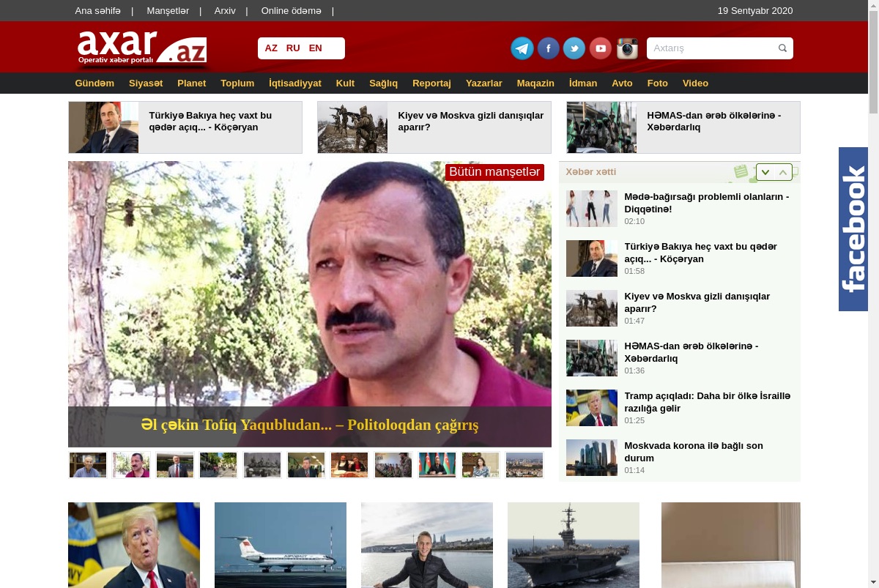Viewport: 879px width, 588px height.
Task: Open the İqtisadiyyat section
Action: coord(295,83)
